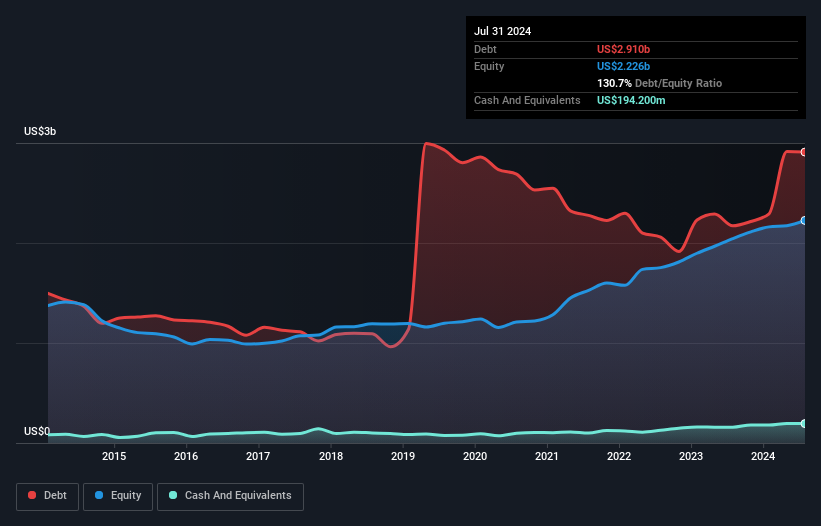This screenshot has height=526, width=821.
Task: Click the 2017 x-axis label
Action: [258, 456]
